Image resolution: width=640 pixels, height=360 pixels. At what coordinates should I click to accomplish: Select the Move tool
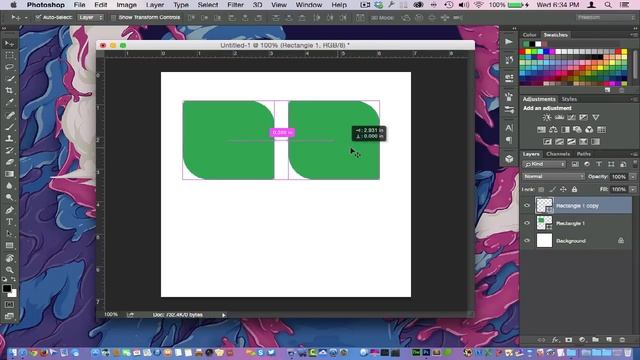9,43
